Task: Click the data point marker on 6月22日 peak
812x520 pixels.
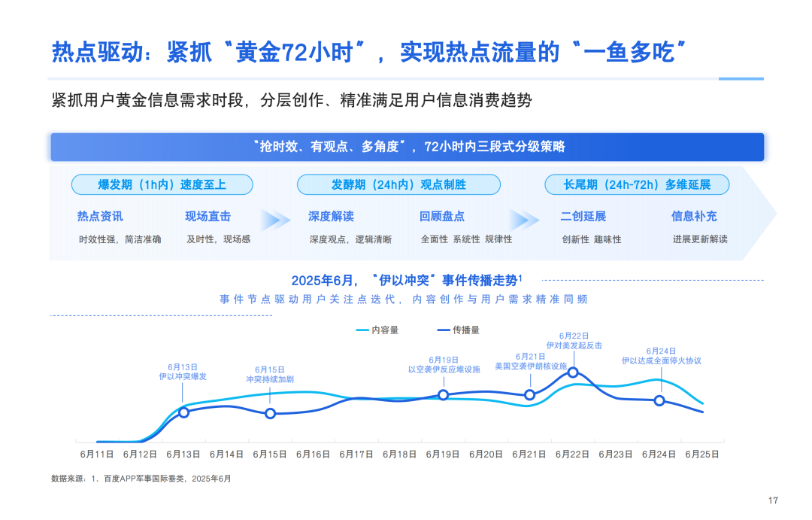Action: point(573,372)
